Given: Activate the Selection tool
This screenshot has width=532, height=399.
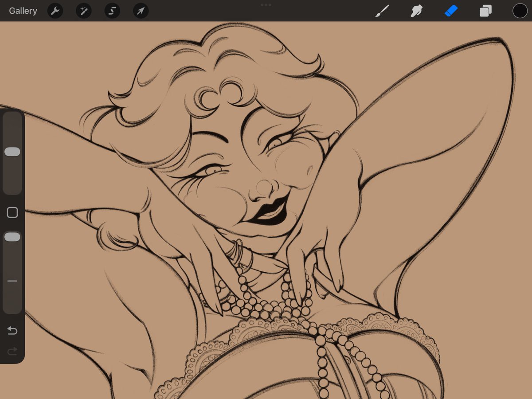Looking at the screenshot, I should point(112,11).
